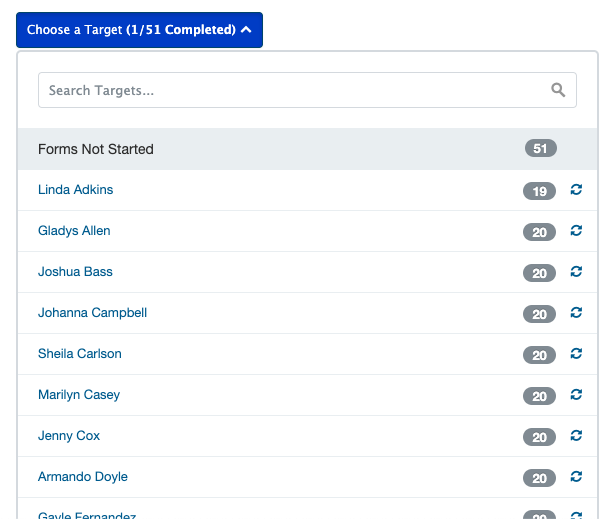Screen dimensions: 599x519
Task: Click refresh icon beside Jenny Cox
Action: [576, 435]
